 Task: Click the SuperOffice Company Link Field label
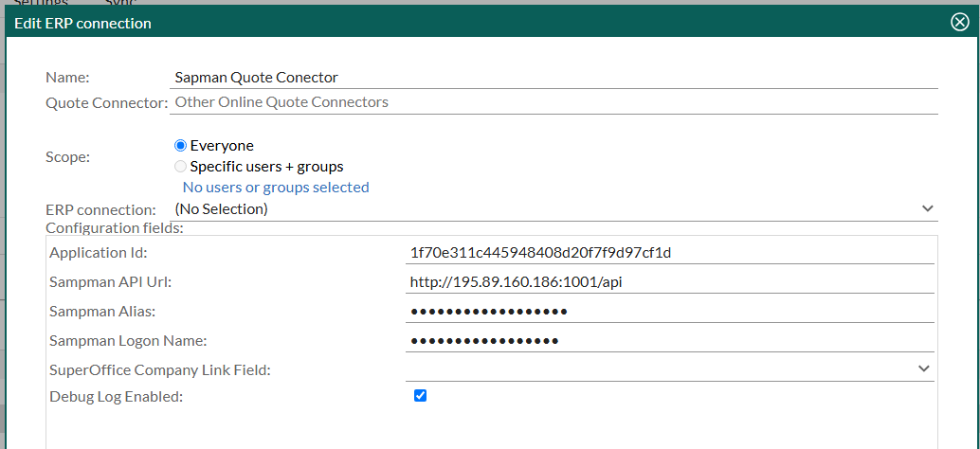[x=160, y=370]
